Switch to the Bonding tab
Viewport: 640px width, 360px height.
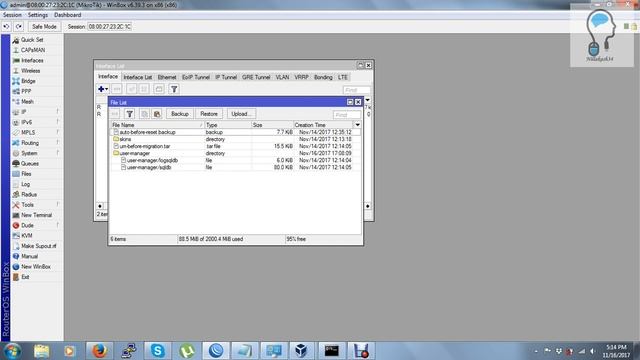tap(323, 77)
